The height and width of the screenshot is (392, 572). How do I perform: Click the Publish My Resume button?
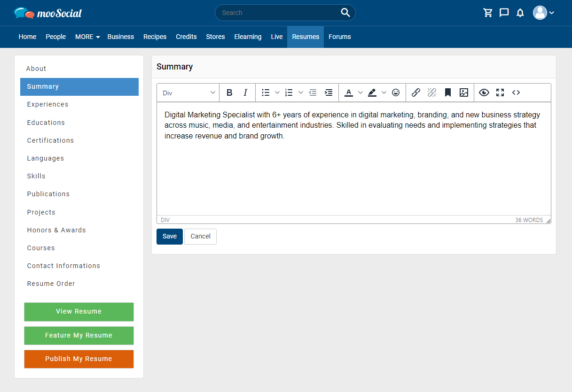click(79, 359)
